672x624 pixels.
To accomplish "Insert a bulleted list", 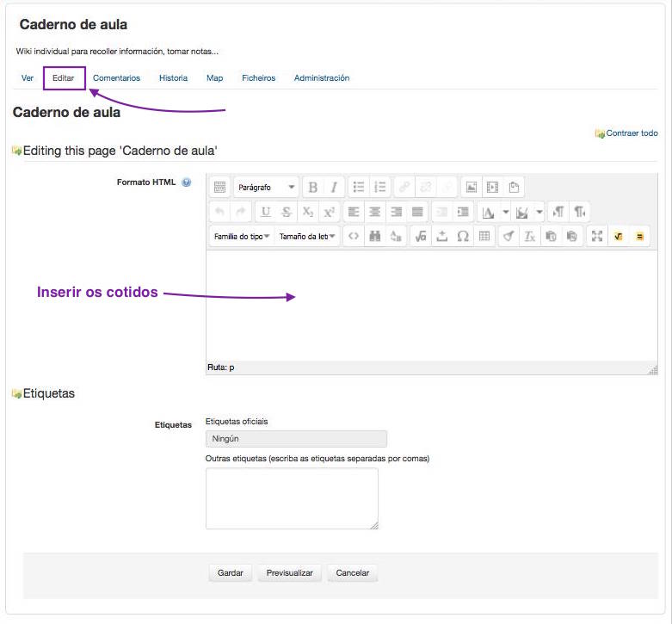I will click(x=359, y=188).
